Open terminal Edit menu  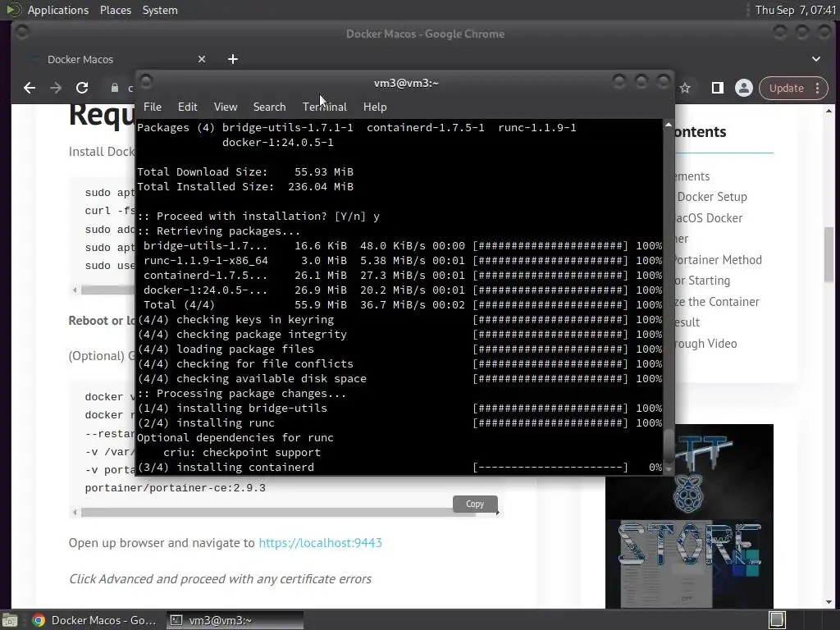point(188,107)
